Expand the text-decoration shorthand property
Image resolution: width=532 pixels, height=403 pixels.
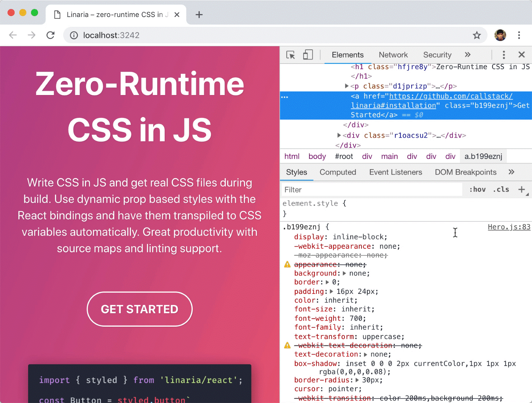click(365, 355)
